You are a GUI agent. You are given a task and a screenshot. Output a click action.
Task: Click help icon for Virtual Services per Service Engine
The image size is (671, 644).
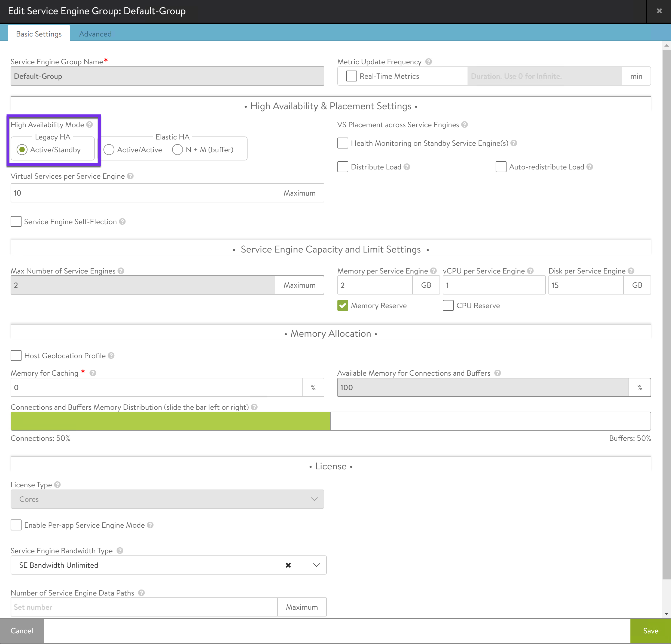tap(130, 176)
